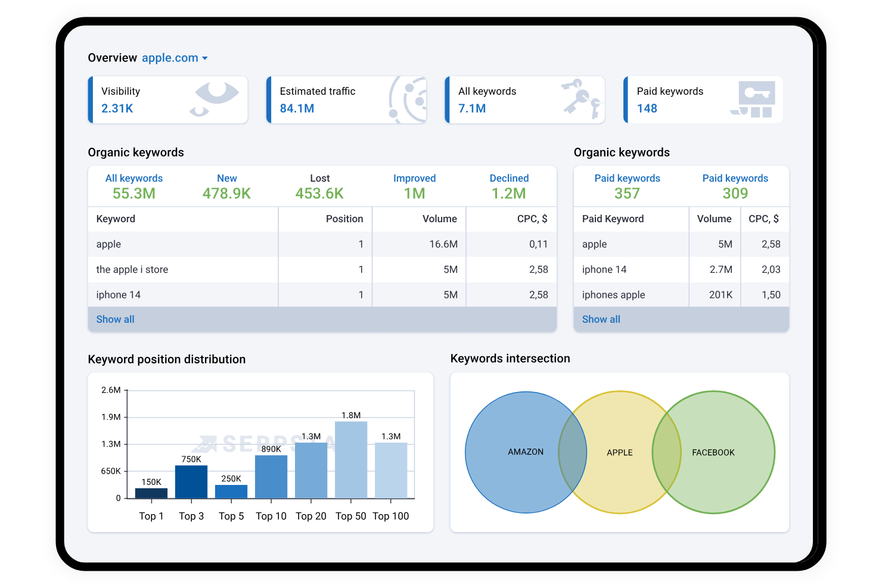Open the All keywords 7.1M card

525,99
